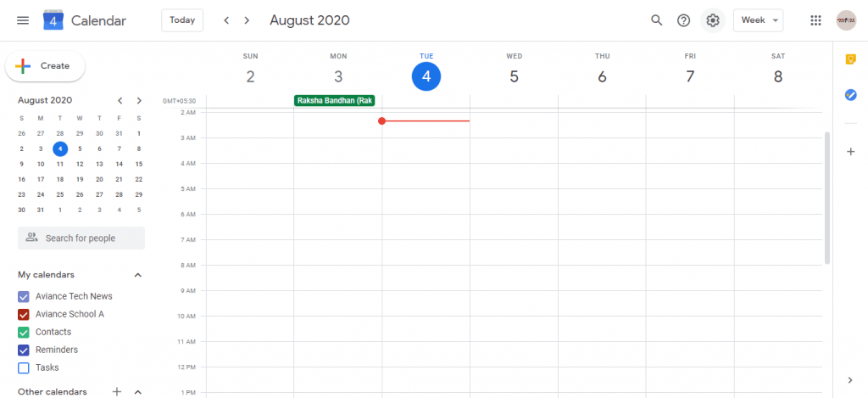868x398 pixels.
Task: Select August 19 in mini calendar
Action: point(80,179)
